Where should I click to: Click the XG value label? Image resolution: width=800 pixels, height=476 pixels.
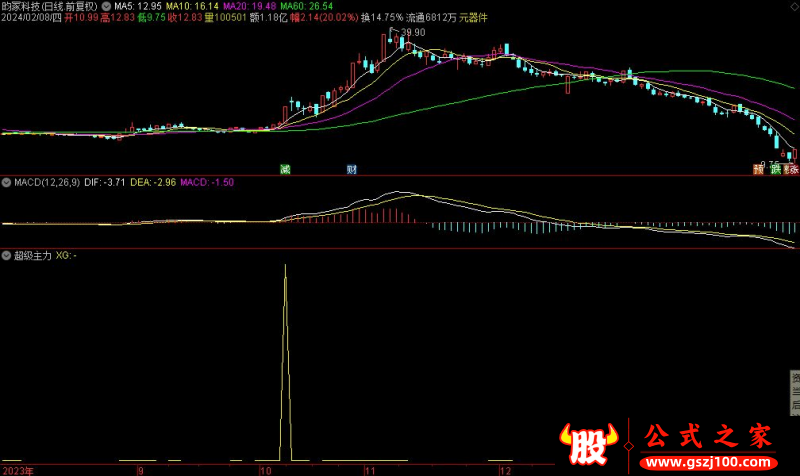point(66,256)
